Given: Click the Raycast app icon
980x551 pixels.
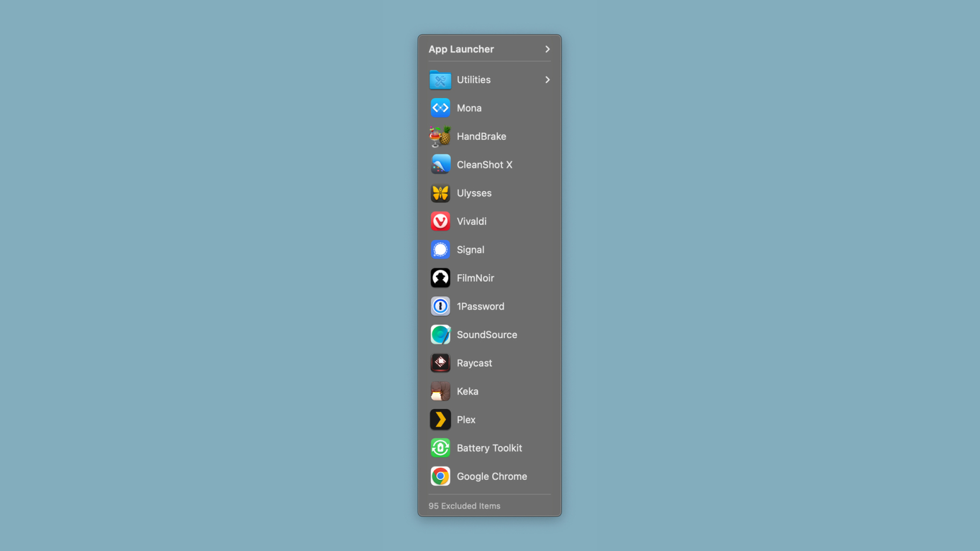Looking at the screenshot, I should [x=440, y=363].
